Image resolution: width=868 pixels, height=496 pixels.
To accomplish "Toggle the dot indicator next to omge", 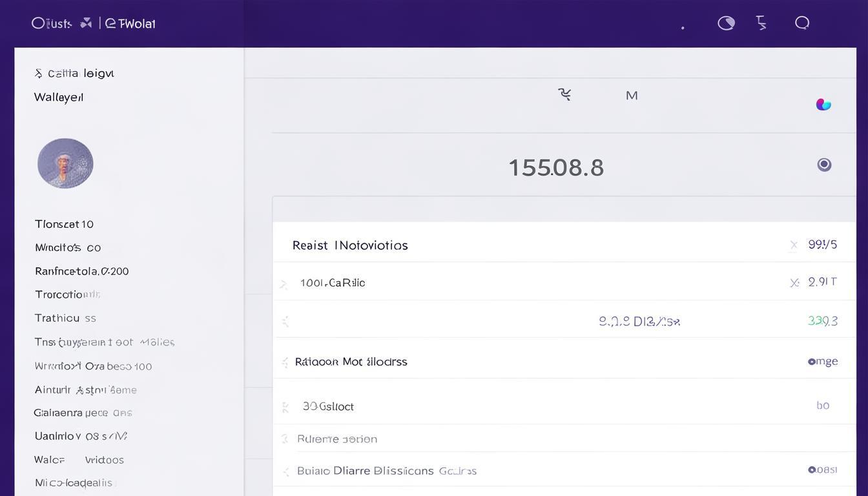I will (x=811, y=362).
